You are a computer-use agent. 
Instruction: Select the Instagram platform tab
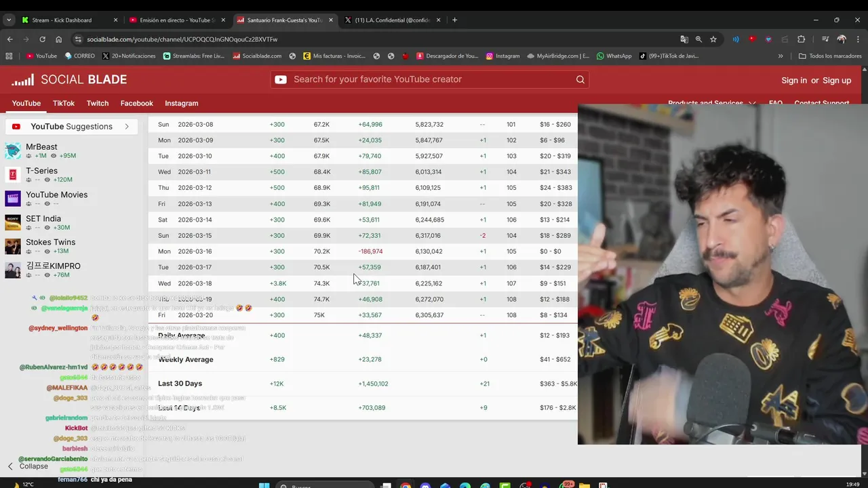tap(182, 103)
